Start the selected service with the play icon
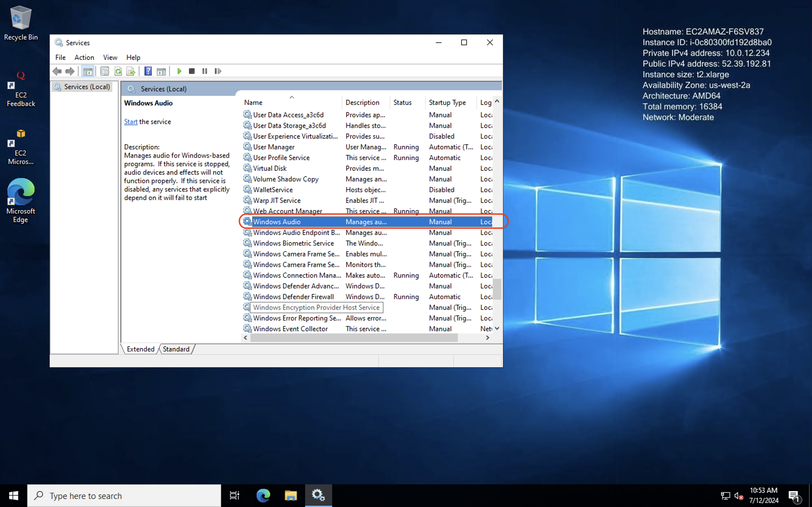Screen dimensions: 812x507 click(179, 71)
